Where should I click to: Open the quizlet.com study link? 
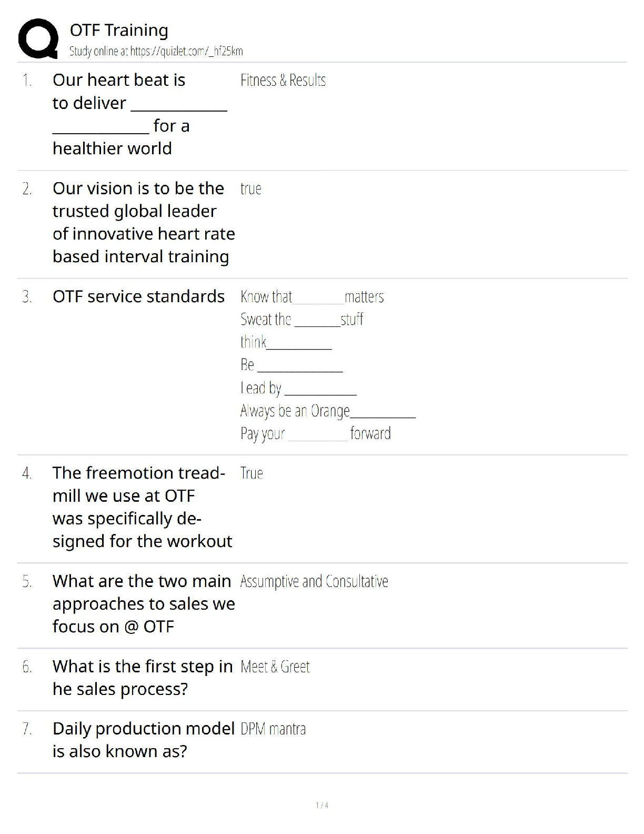[x=156, y=51]
